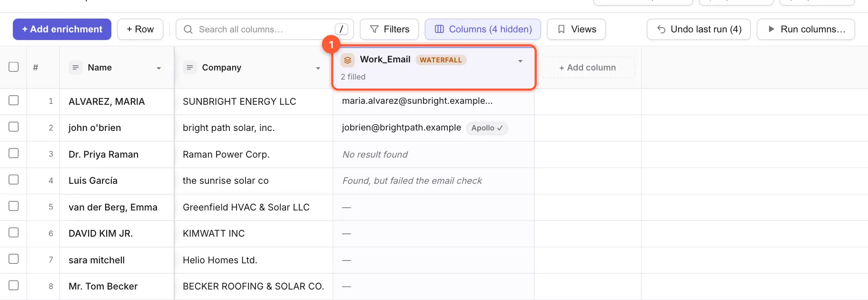Click the # row number header
Viewport: 868px width, 300px height.
coord(36,68)
